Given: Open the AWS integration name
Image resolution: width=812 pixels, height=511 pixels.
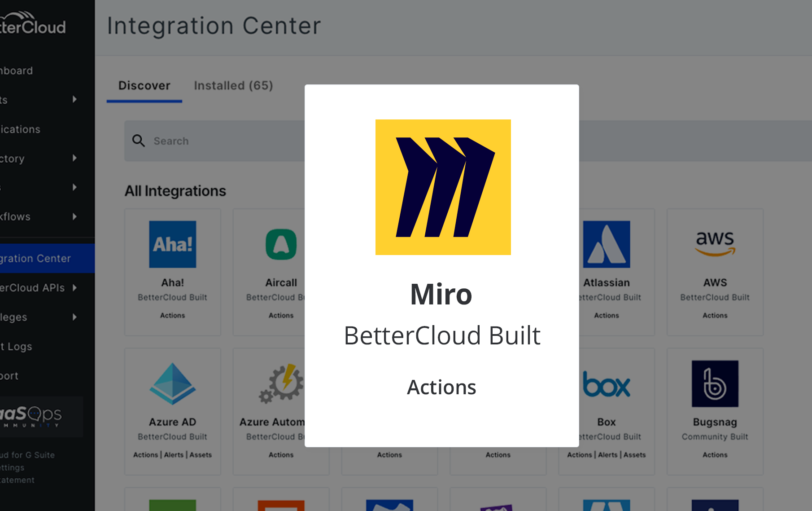Looking at the screenshot, I should [715, 282].
